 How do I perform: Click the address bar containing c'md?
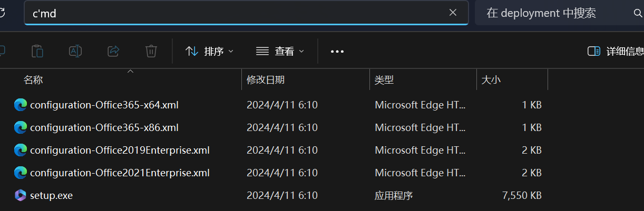pyautogui.click(x=246, y=13)
